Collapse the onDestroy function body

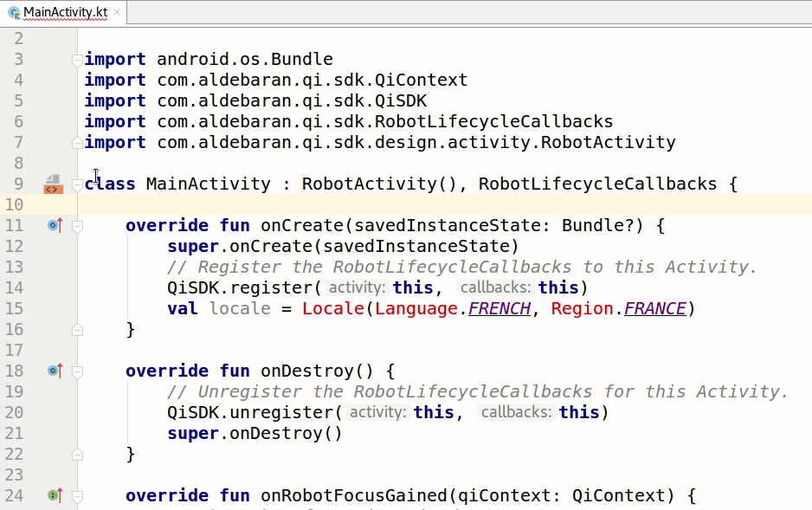[77, 371]
